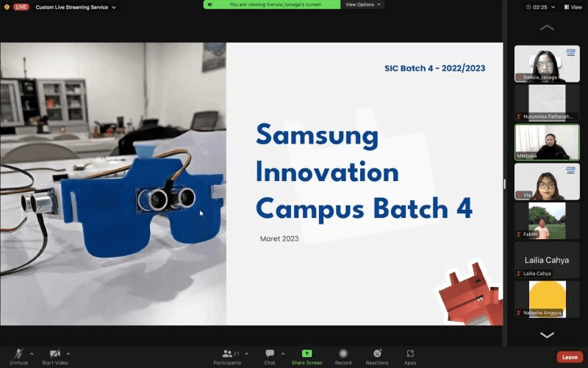Open View Options dropdown
The width and height of the screenshot is (588, 368).
[362, 4]
